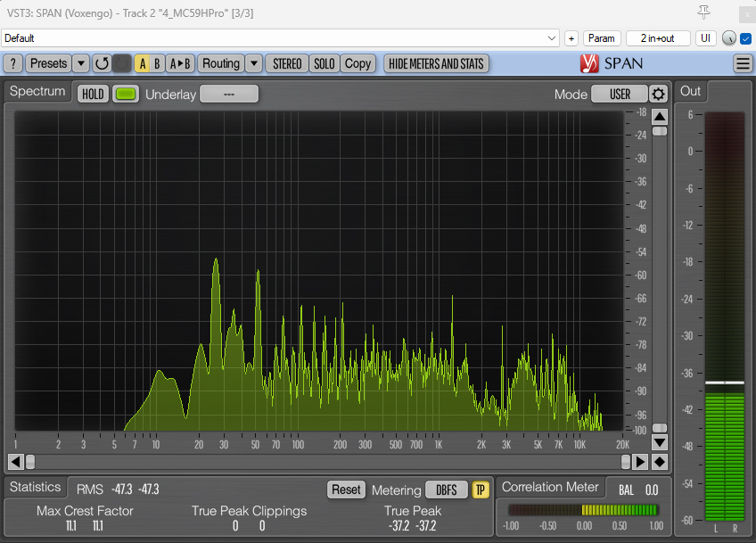Reset the statistics readings
Screen dimensions: 756x543
coord(346,490)
